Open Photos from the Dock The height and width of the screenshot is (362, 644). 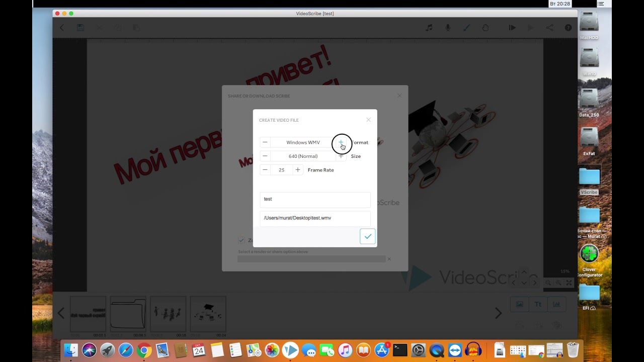pyautogui.click(x=272, y=350)
